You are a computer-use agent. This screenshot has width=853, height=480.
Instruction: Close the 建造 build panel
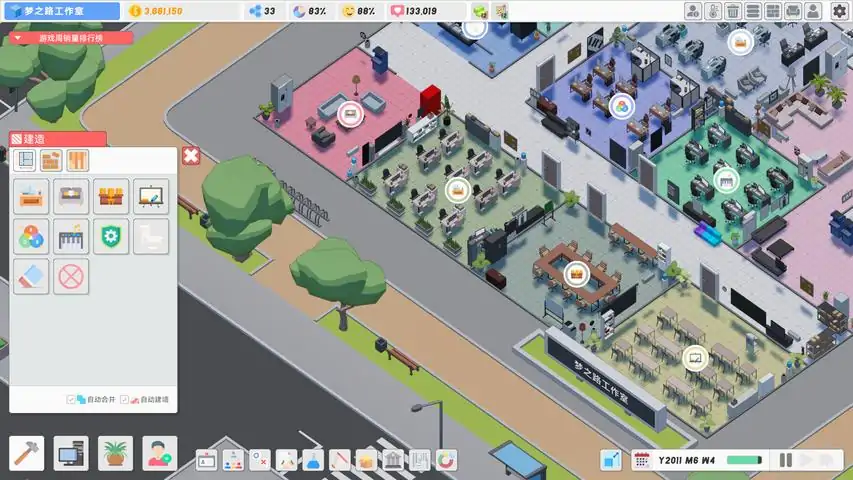tap(191, 155)
